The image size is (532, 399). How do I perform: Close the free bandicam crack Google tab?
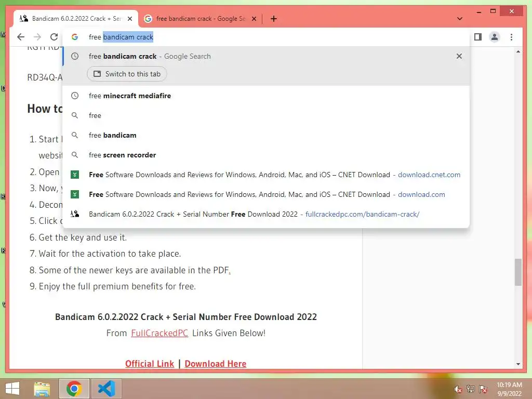tap(254, 19)
